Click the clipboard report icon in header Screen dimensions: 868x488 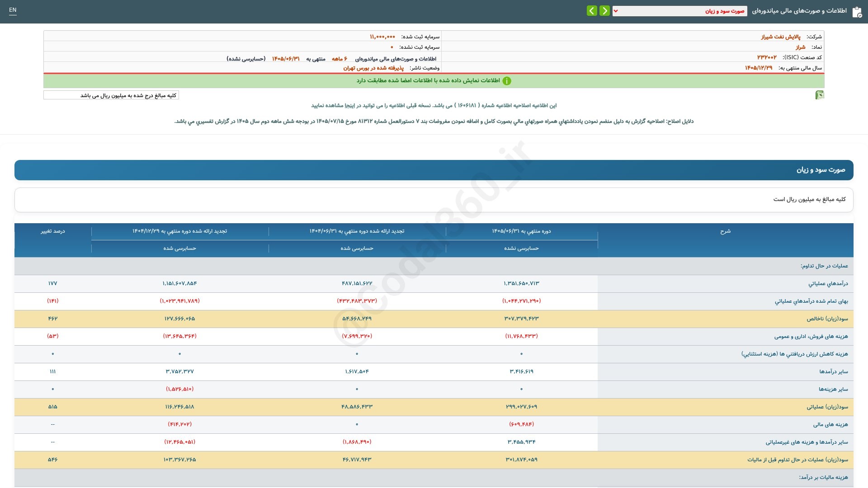(857, 12)
